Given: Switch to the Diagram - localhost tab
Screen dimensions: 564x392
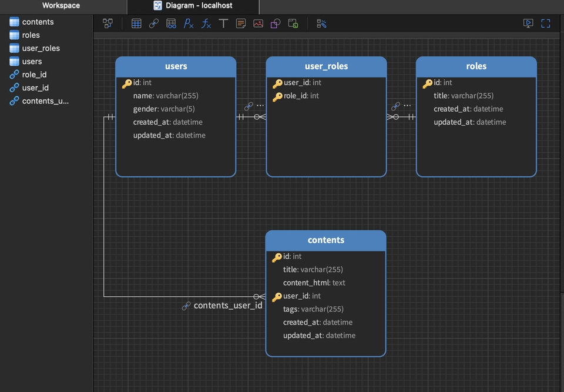Looking at the screenshot, I should [x=193, y=5].
